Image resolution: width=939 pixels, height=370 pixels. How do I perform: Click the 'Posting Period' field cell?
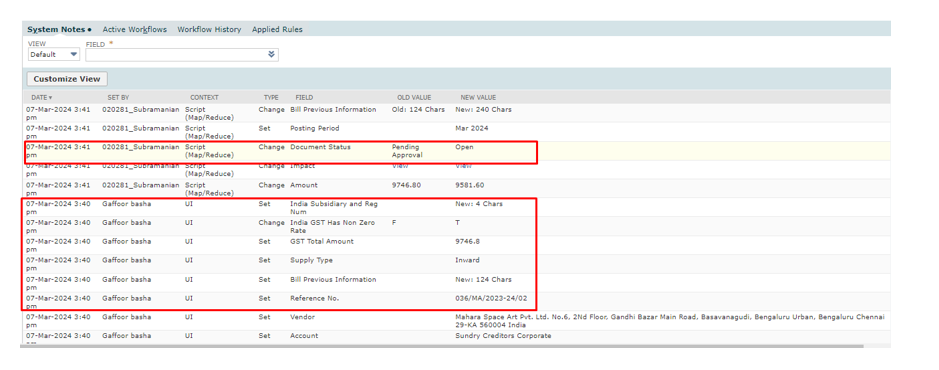(x=314, y=128)
